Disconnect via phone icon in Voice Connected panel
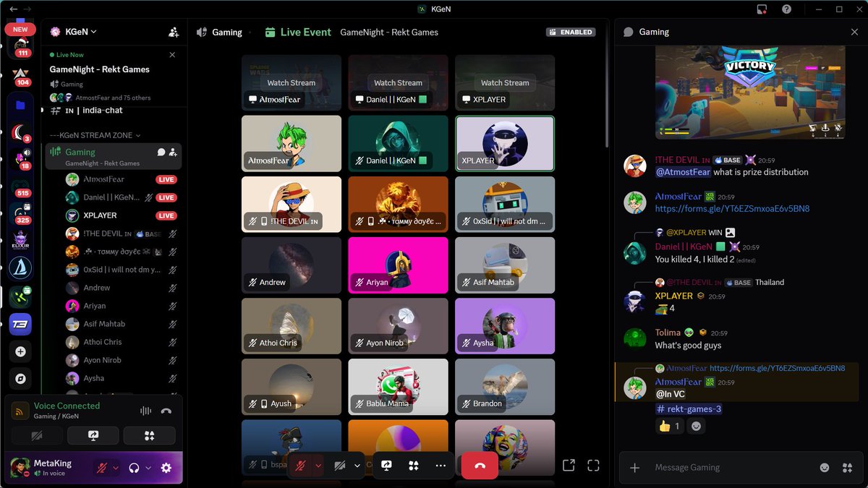The height and width of the screenshot is (488, 868). tap(166, 411)
